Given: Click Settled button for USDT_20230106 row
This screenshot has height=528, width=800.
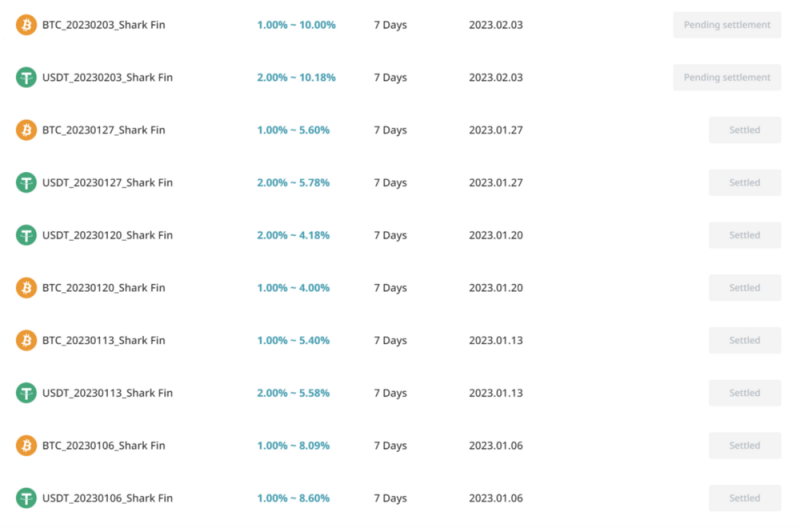Looking at the screenshot, I should click(744, 497).
